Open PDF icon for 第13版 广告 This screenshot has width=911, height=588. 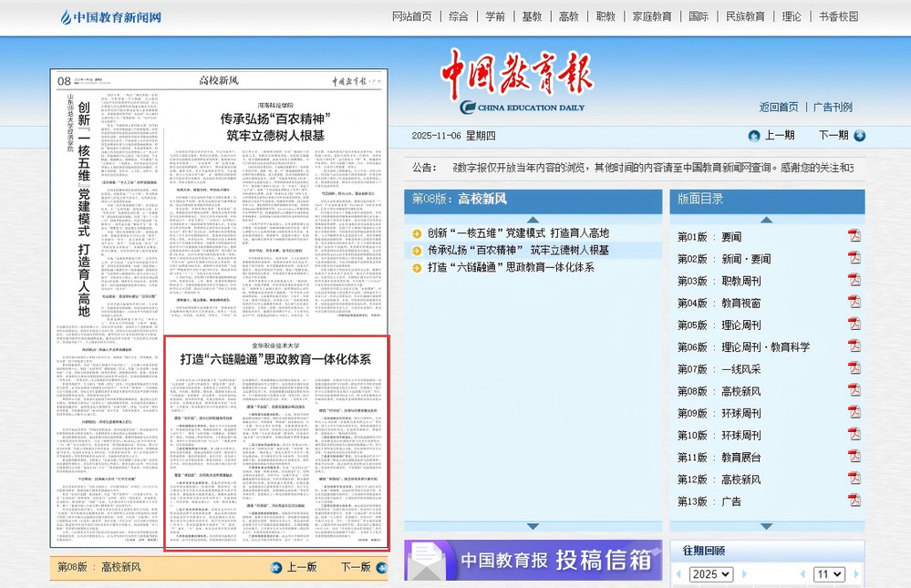854,501
